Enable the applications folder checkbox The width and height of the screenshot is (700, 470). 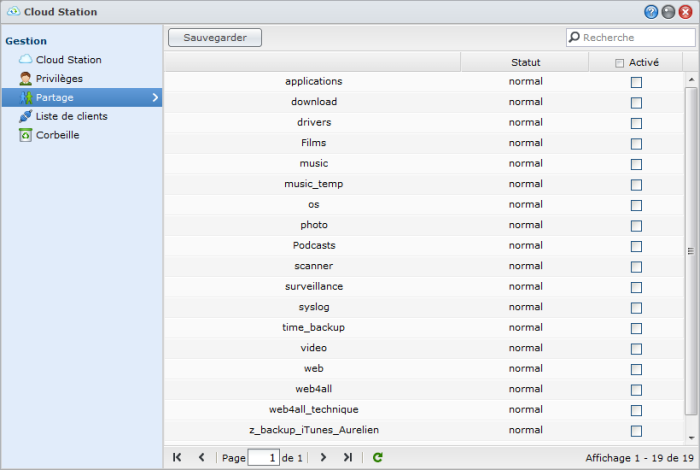(x=636, y=82)
